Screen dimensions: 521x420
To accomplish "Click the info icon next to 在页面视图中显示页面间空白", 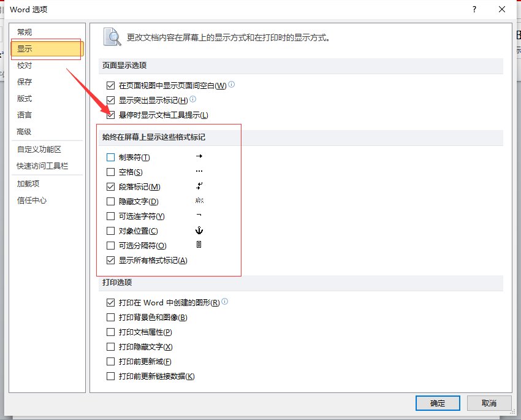I will point(231,85).
